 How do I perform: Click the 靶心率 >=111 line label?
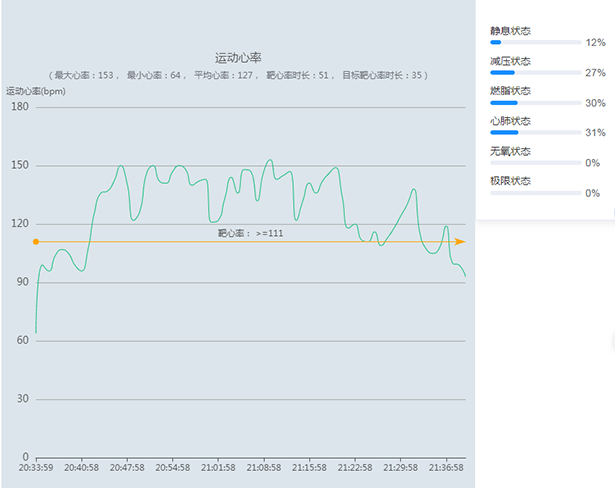(251, 233)
